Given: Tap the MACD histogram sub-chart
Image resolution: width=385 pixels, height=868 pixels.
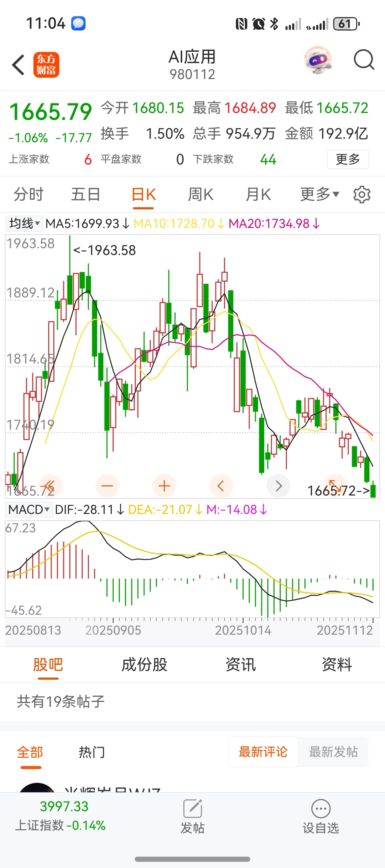Looking at the screenshot, I should [192, 570].
